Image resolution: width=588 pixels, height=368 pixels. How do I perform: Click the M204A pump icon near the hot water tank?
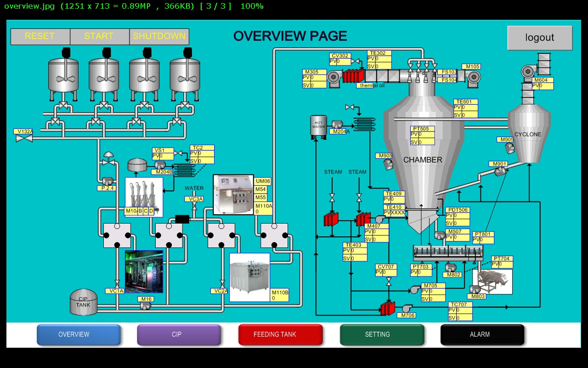click(x=337, y=125)
